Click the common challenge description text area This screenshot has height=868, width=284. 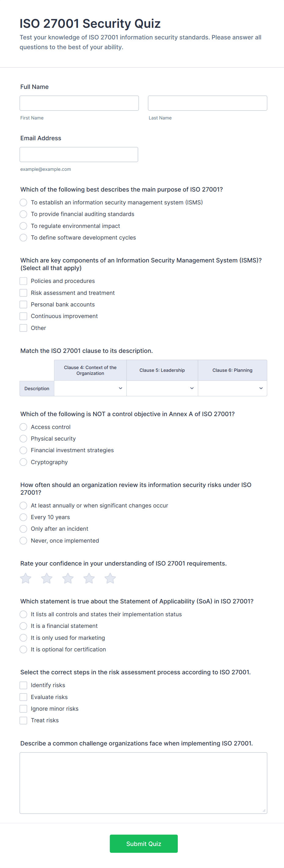pos(143,783)
